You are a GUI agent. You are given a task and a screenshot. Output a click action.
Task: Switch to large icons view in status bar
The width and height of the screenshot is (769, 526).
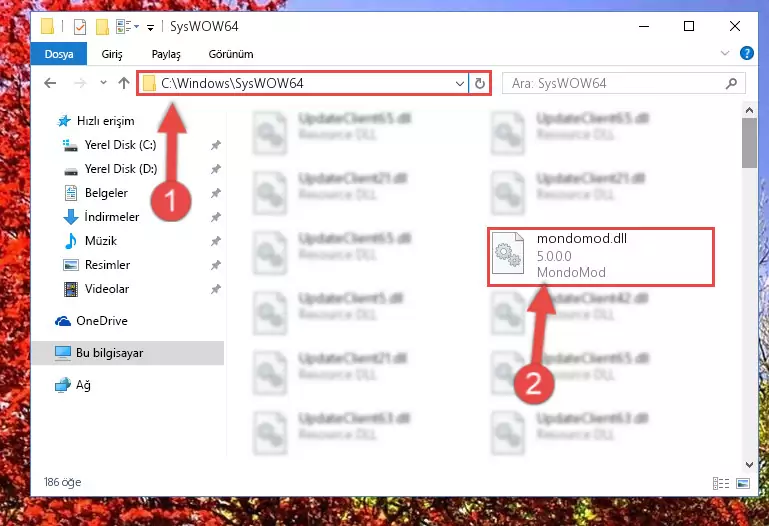pos(743,483)
